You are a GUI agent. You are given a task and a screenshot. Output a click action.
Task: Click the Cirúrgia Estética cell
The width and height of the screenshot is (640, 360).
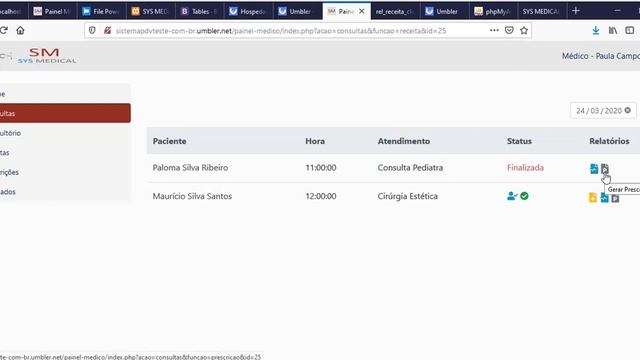click(407, 196)
